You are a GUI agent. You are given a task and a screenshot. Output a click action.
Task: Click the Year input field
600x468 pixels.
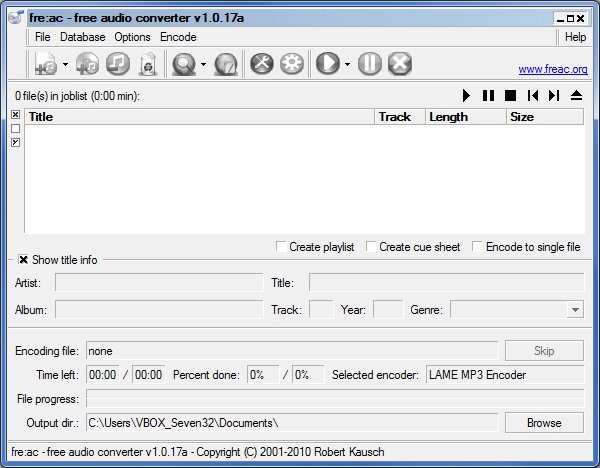pyautogui.click(x=388, y=309)
